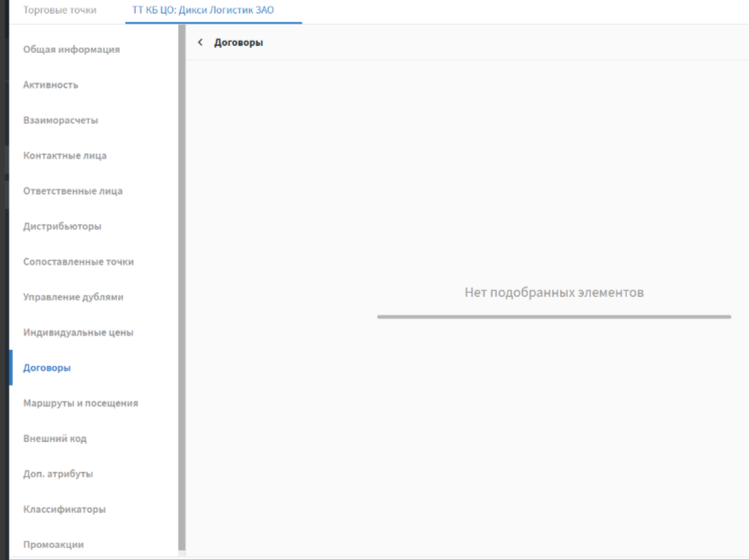This screenshot has height=560, width=749.
Task: Open the Дистрибьюторы section
Action: tap(62, 226)
